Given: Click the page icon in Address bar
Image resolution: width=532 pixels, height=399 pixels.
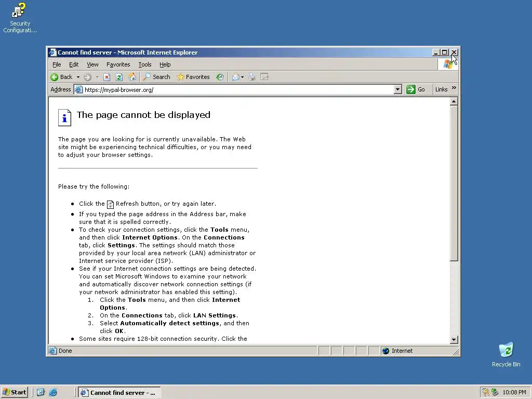Looking at the screenshot, I should pyautogui.click(x=79, y=89).
